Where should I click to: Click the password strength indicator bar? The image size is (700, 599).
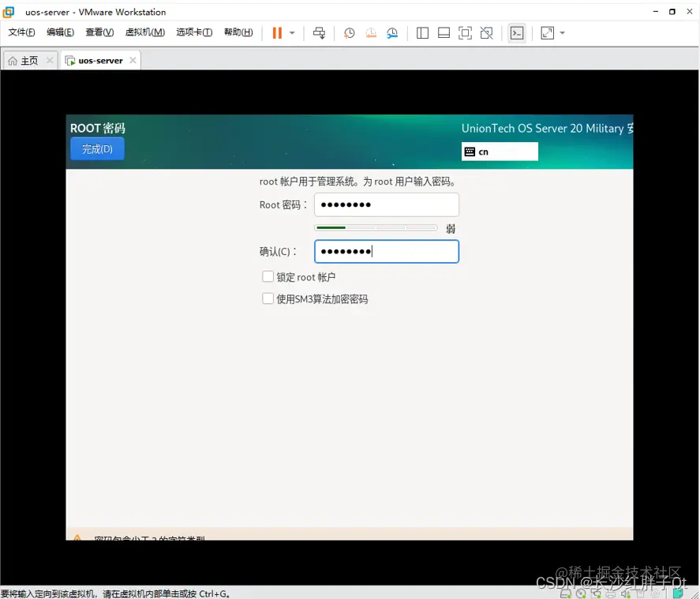pyautogui.click(x=376, y=227)
